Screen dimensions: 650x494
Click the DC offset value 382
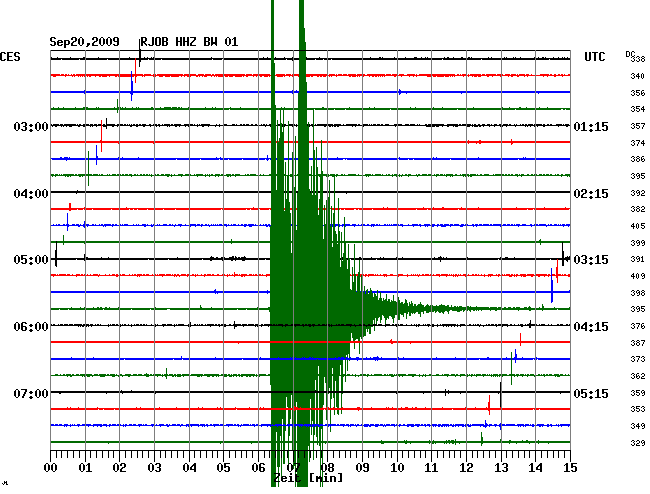coord(638,209)
